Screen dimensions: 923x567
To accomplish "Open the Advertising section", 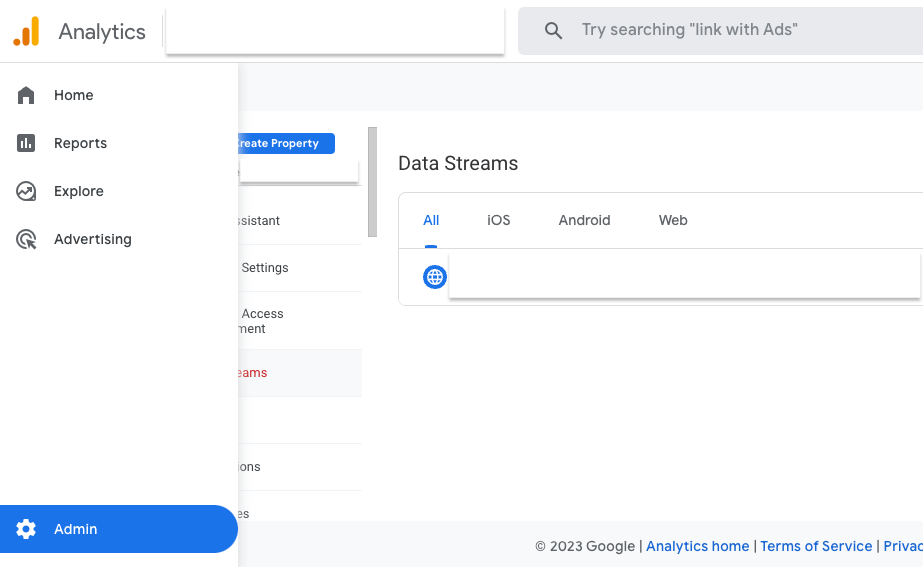I will coord(92,239).
